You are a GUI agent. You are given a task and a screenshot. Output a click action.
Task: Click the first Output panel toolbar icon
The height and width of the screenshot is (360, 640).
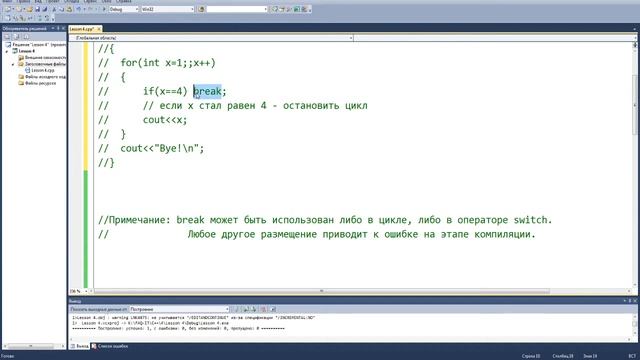pos(236,309)
